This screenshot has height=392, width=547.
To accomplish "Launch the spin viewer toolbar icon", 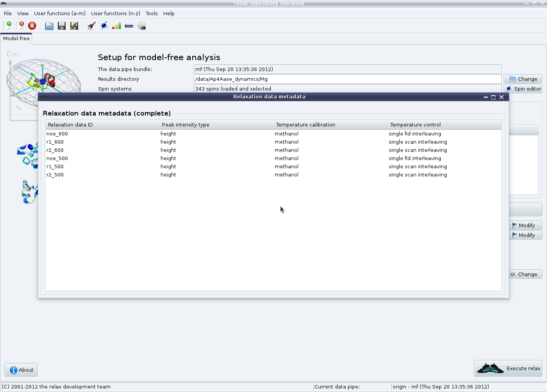I will 104,26.
